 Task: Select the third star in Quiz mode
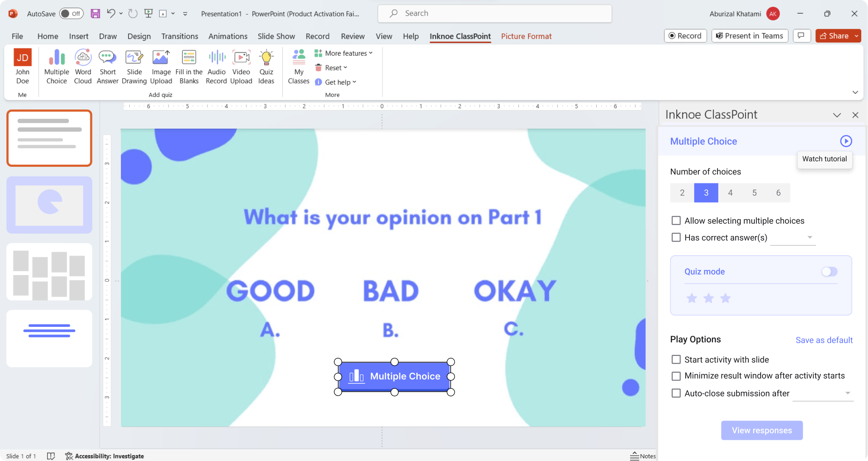pyautogui.click(x=725, y=298)
